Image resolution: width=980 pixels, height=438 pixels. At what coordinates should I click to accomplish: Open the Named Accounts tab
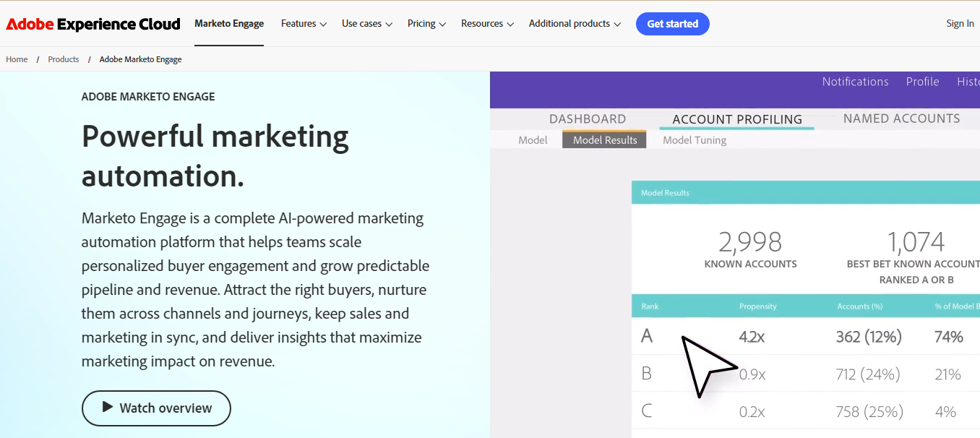[x=901, y=119]
